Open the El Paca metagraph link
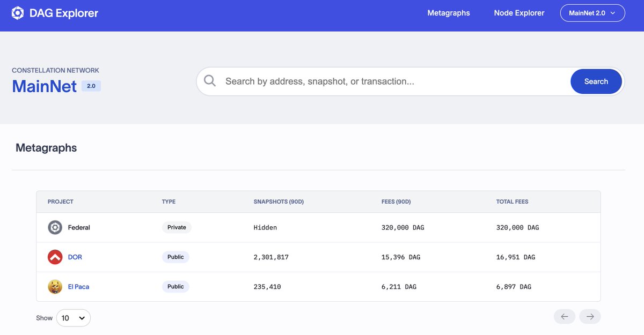Screen dimensions: 644x335 pos(78,286)
